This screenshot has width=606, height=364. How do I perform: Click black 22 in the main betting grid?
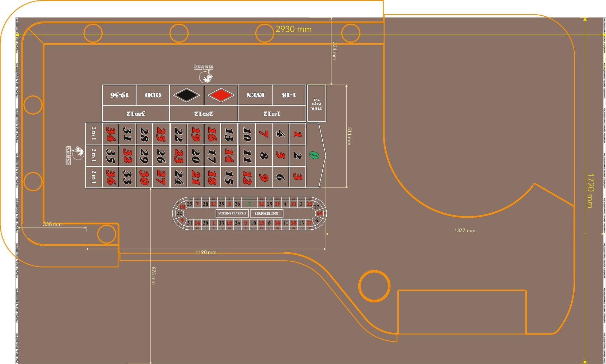tap(178, 134)
